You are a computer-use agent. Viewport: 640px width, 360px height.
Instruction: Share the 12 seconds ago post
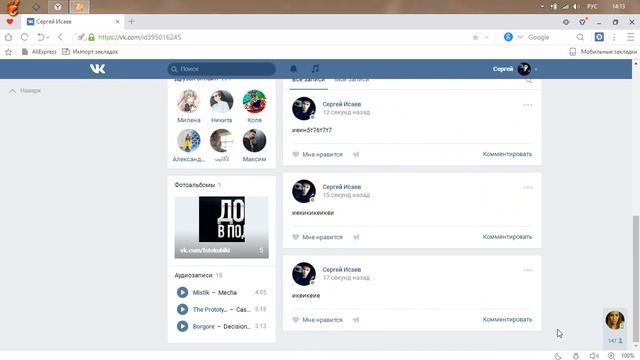point(356,154)
